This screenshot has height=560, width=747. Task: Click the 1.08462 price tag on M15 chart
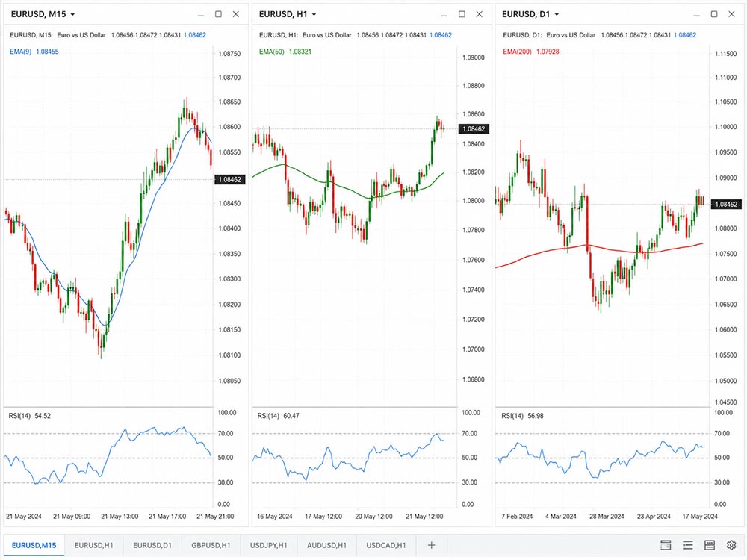[229, 179]
